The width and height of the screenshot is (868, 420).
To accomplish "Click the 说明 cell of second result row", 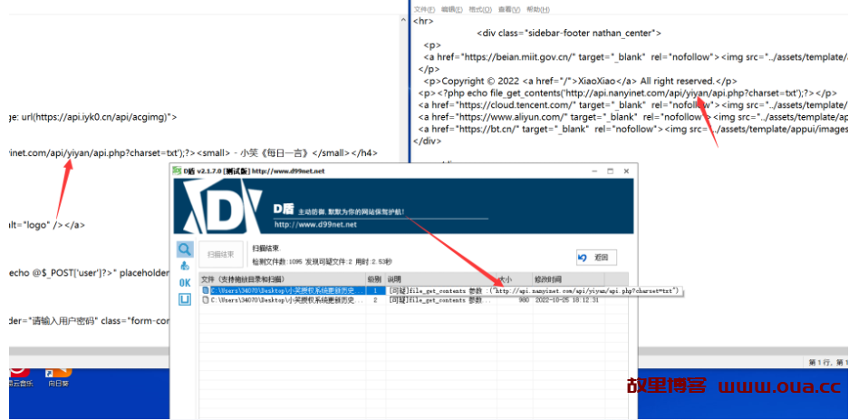I will (440, 300).
